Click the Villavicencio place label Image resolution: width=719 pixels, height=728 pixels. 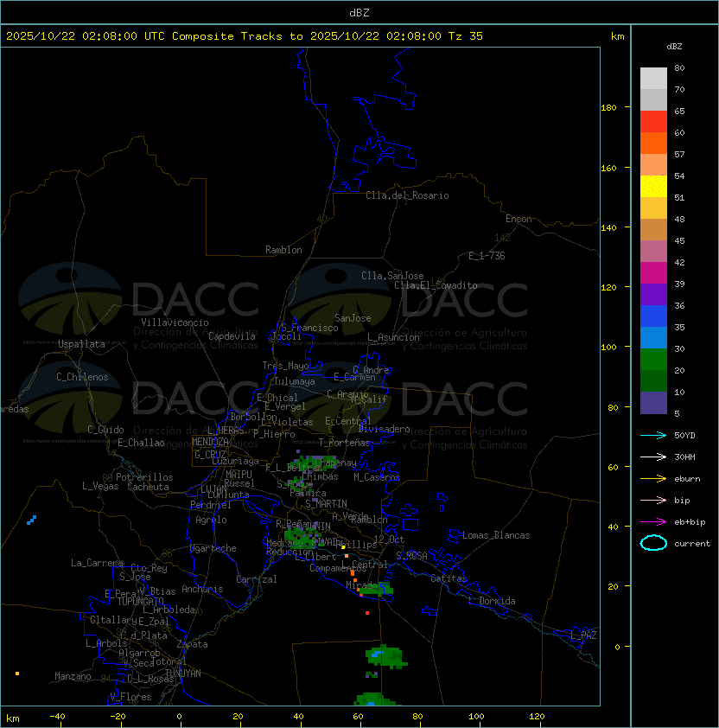coord(175,322)
